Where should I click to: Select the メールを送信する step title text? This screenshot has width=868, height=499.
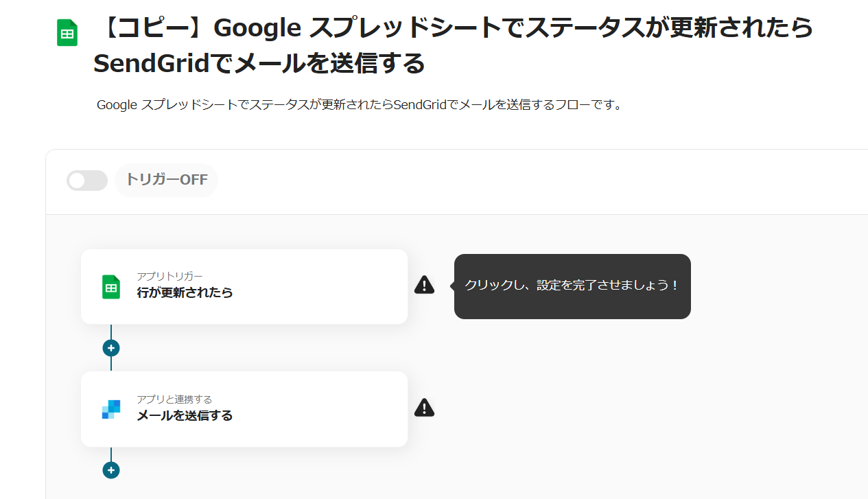[x=185, y=415]
